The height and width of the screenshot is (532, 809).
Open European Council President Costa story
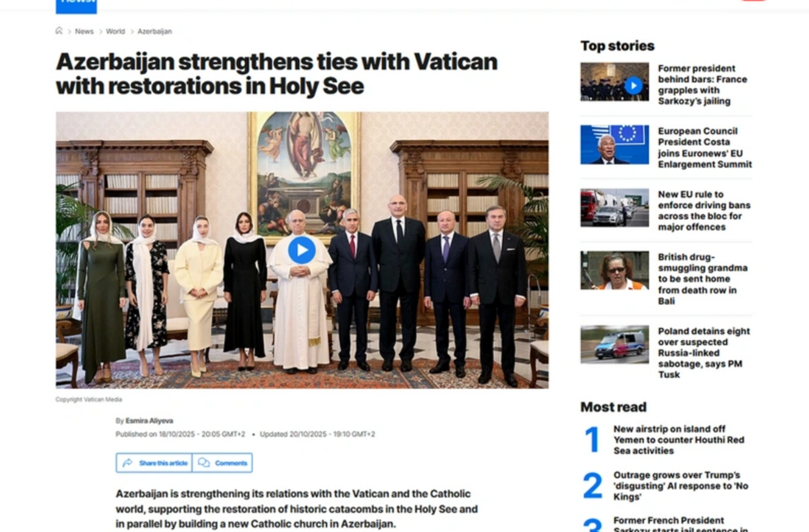coord(705,147)
